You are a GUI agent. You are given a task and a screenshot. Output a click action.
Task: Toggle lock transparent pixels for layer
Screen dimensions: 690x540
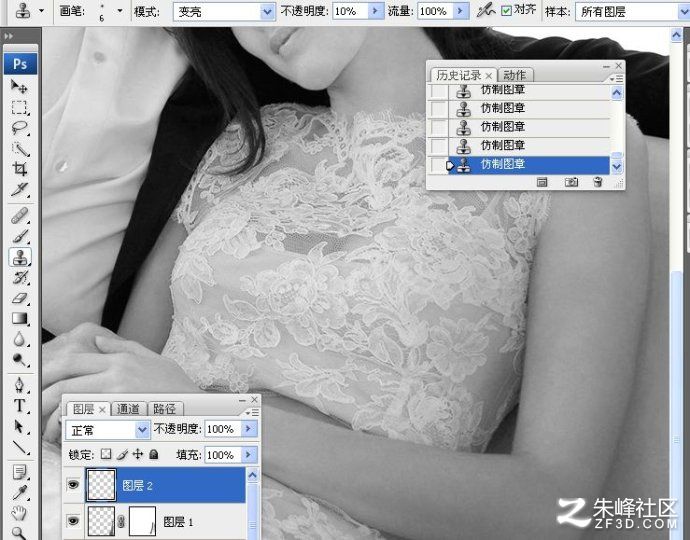(106, 454)
